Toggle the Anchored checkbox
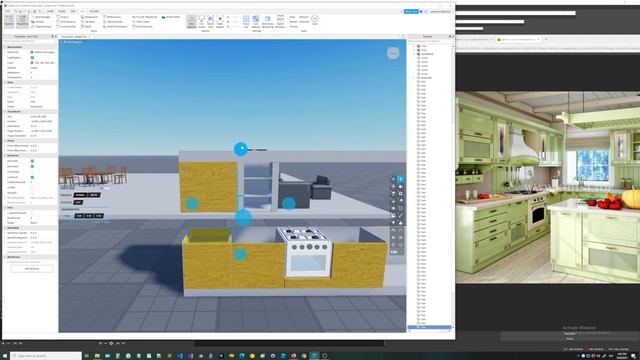Viewport: 640px width, 360px height. 32,161
